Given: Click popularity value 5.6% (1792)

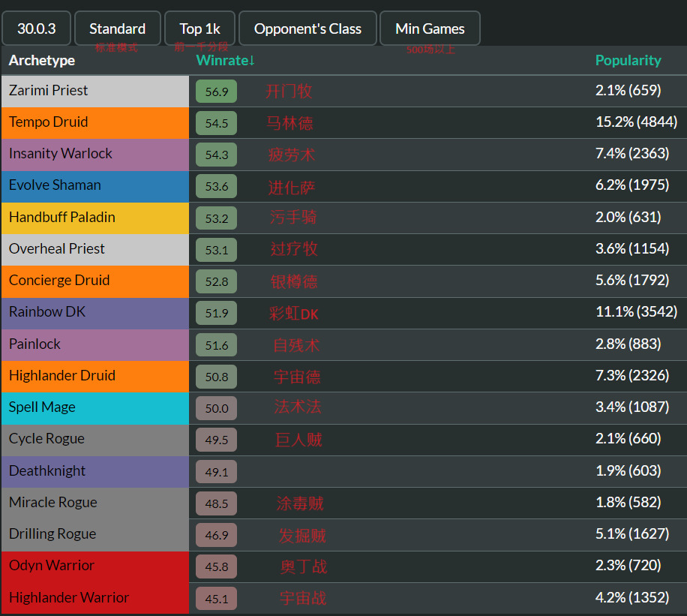Looking at the screenshot, I should 631,280.
